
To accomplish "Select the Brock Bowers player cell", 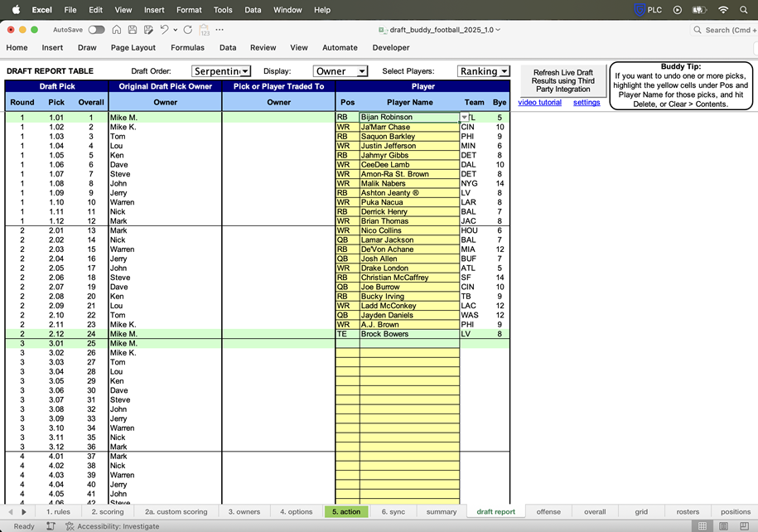I will pyautogui.click(x=409, y=334).
